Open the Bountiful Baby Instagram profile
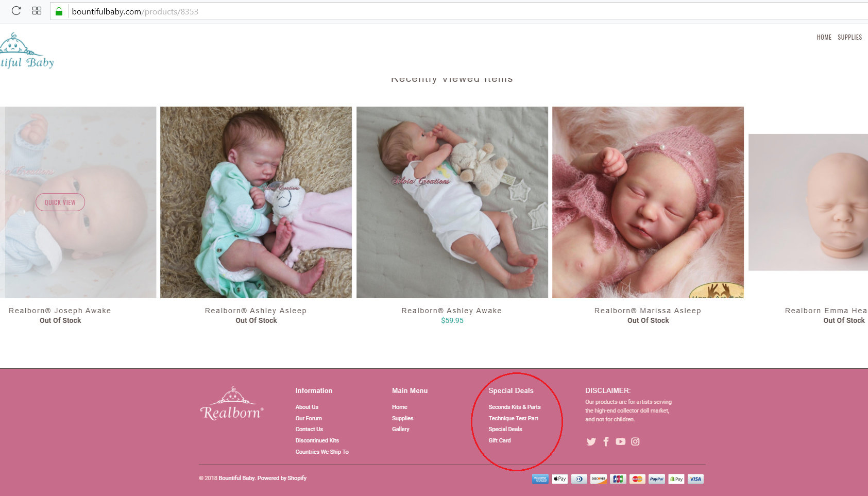Image resolution: width=868 pixels, height=496 pixels. click(635, 441)
